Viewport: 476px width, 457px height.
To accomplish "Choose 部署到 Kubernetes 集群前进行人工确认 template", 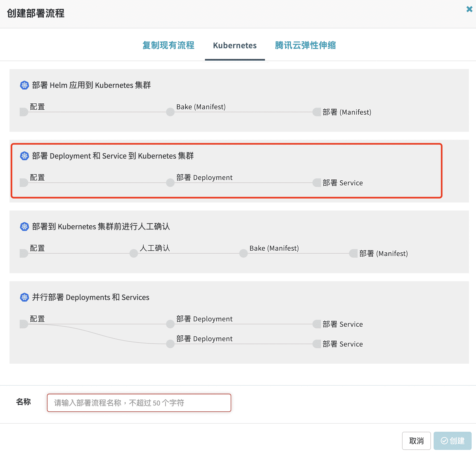I will coord(239,242).
